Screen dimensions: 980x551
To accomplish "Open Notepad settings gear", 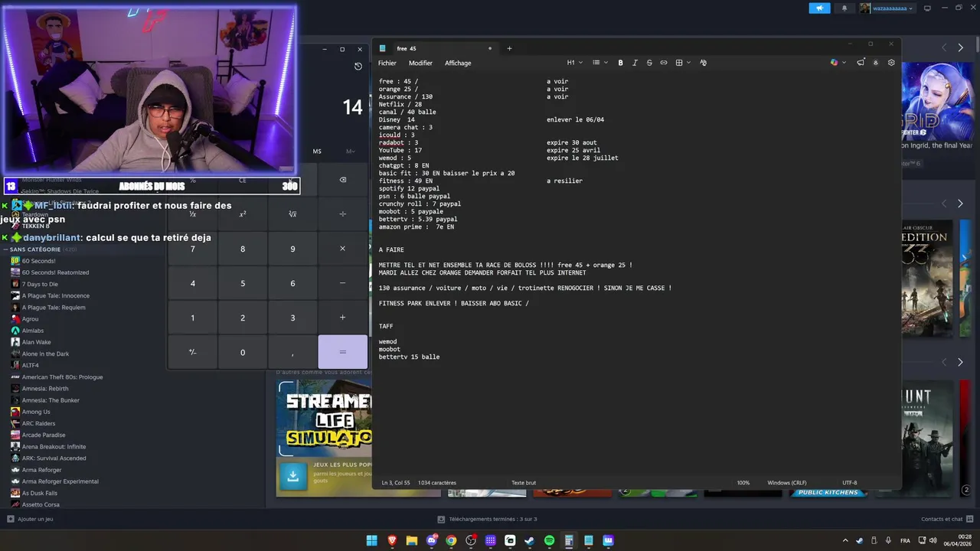I will point(891,63).
